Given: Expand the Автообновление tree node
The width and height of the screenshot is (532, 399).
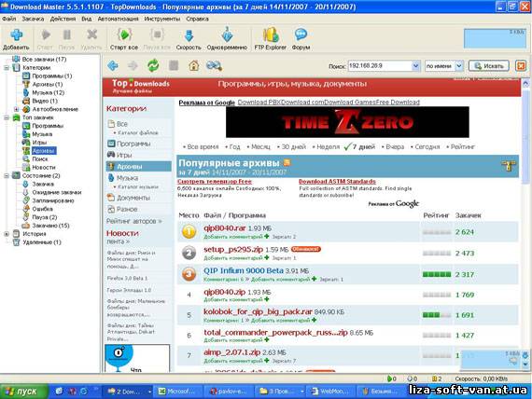Looking at the screenshot, I should tap(16, 109).
